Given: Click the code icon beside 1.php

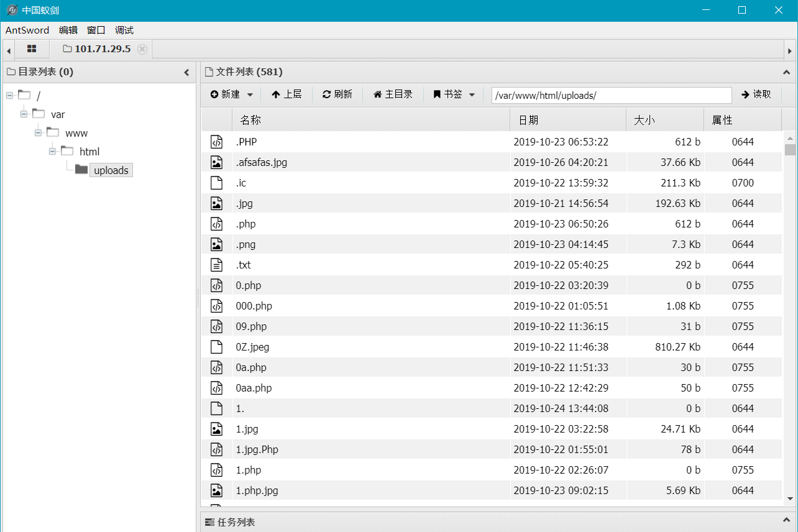Looking at the screenshot, I should 216,470.
